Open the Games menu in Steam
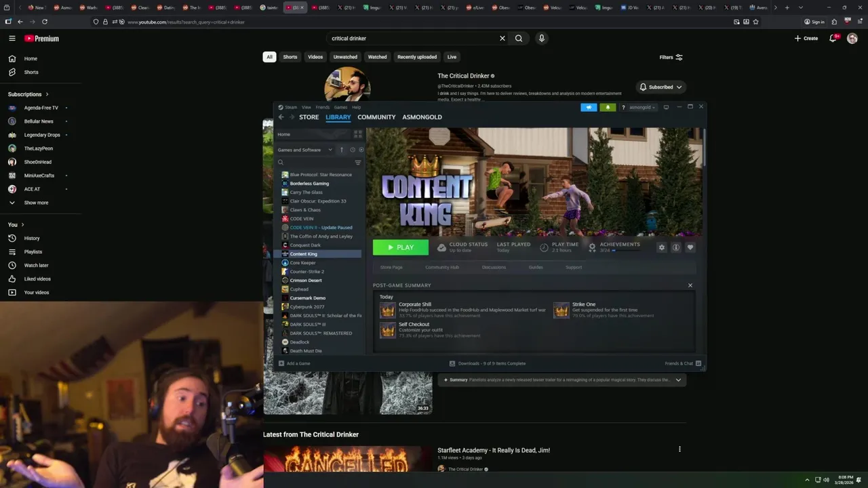Viewport: 868px width, 488px height. pyautogui.click(x=340, y=107)
